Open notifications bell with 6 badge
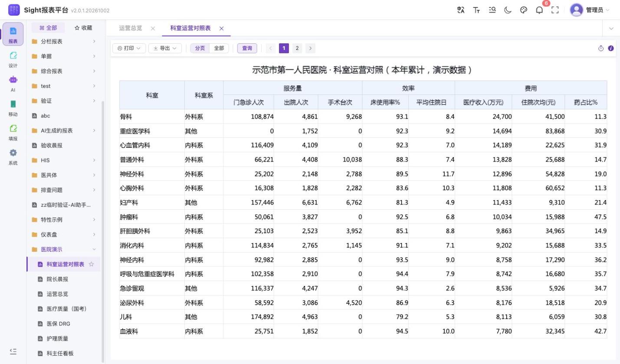 click(x=539, y=10)
